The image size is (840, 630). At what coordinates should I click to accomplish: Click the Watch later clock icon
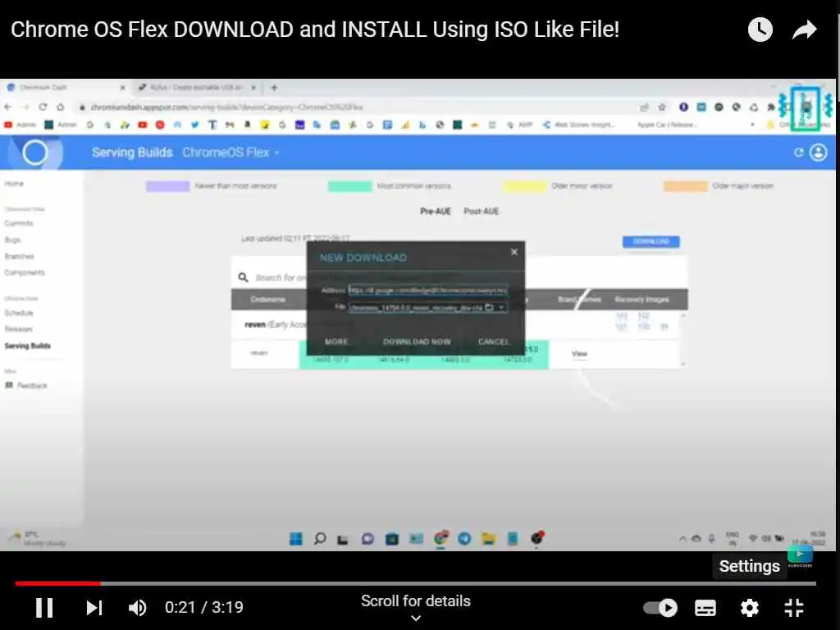tap(760, 29)
